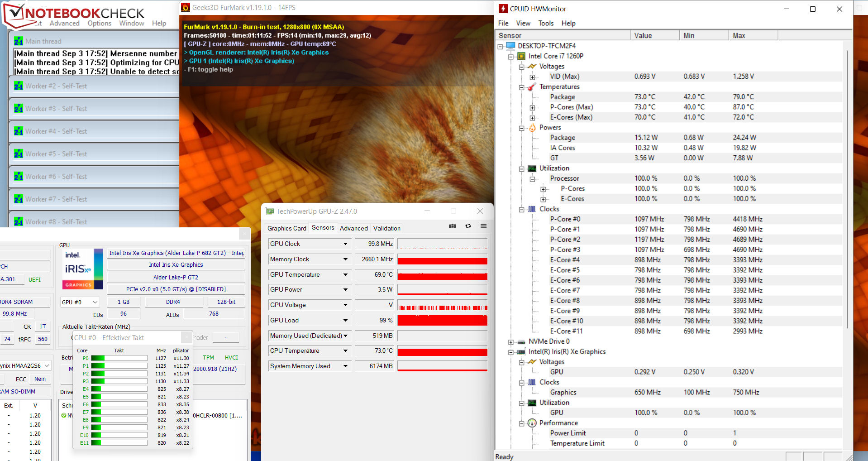Click the Intel Iris Xe logo image
The width and height of the screenshot is (868, 461).
[82, 269]
